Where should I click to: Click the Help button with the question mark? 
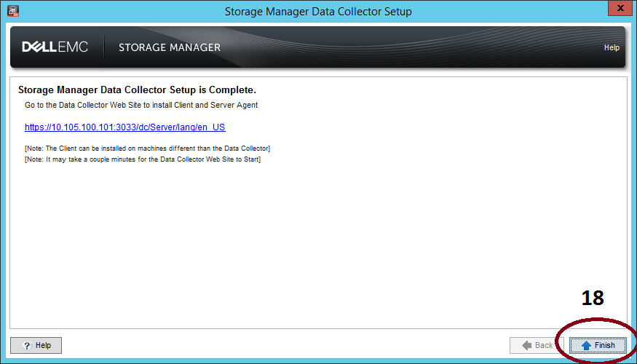tap(36, 345)
